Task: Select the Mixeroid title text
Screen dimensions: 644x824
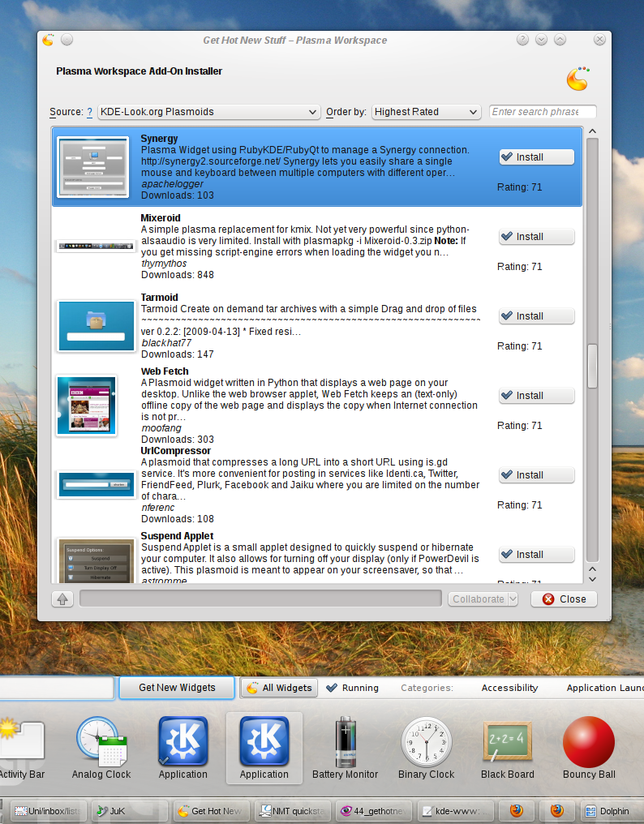Action: 161,218
